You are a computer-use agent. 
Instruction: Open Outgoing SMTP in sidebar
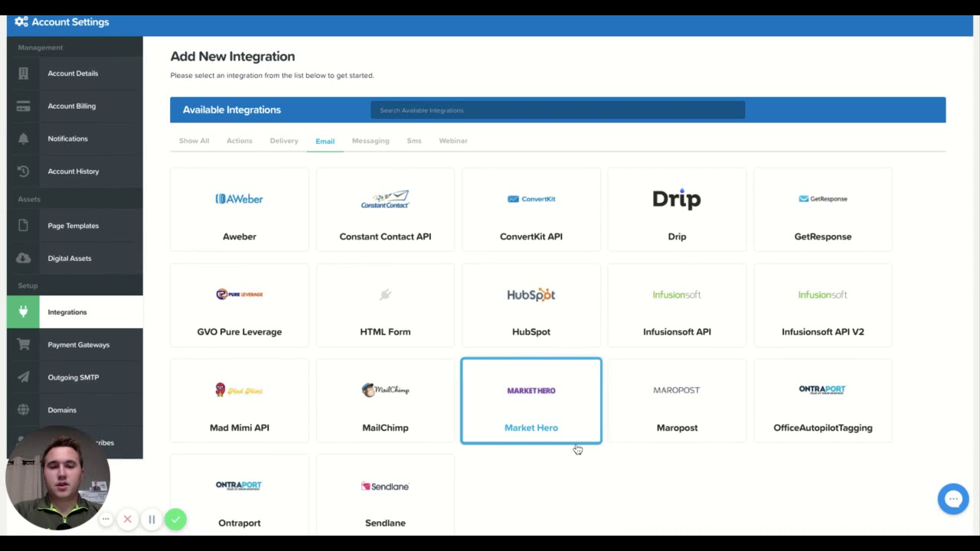click(74, 377)
